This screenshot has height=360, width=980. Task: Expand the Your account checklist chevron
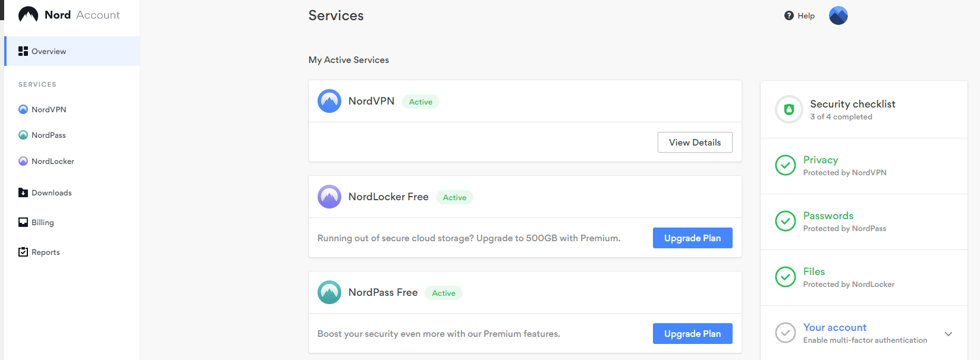coord(948,334)
